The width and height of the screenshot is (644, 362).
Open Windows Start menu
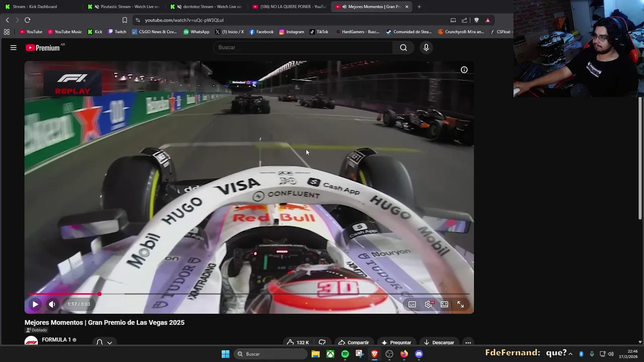pos(225,354)
